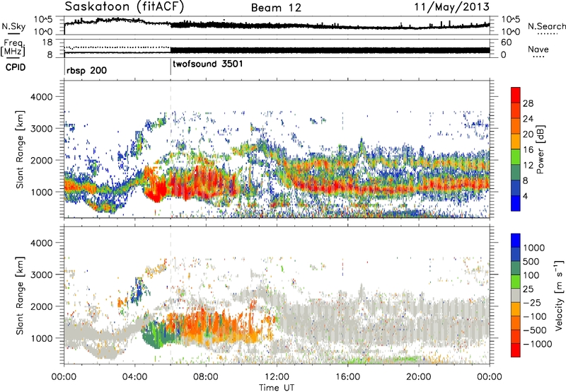Image resolution: width=566 pixels, height=392 pixels.
Task: Click the Power colorbar value '16'
Action: click(528, 150)
